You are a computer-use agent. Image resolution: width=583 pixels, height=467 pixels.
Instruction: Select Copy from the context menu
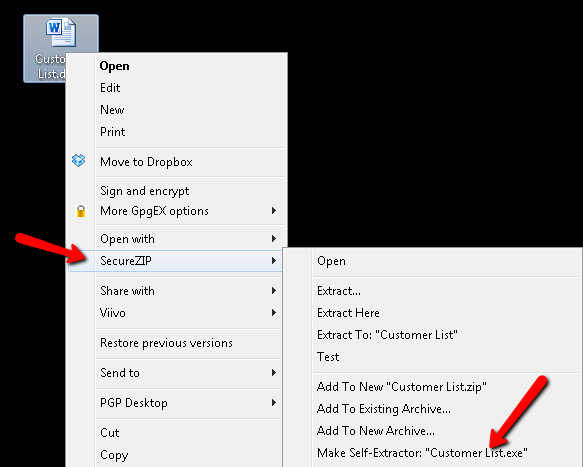(114, 455)
